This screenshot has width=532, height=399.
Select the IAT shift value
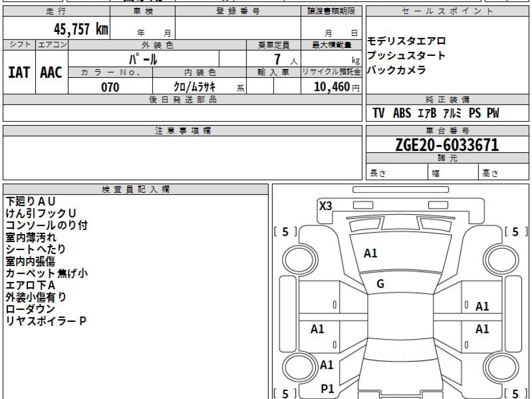(19, 72)
